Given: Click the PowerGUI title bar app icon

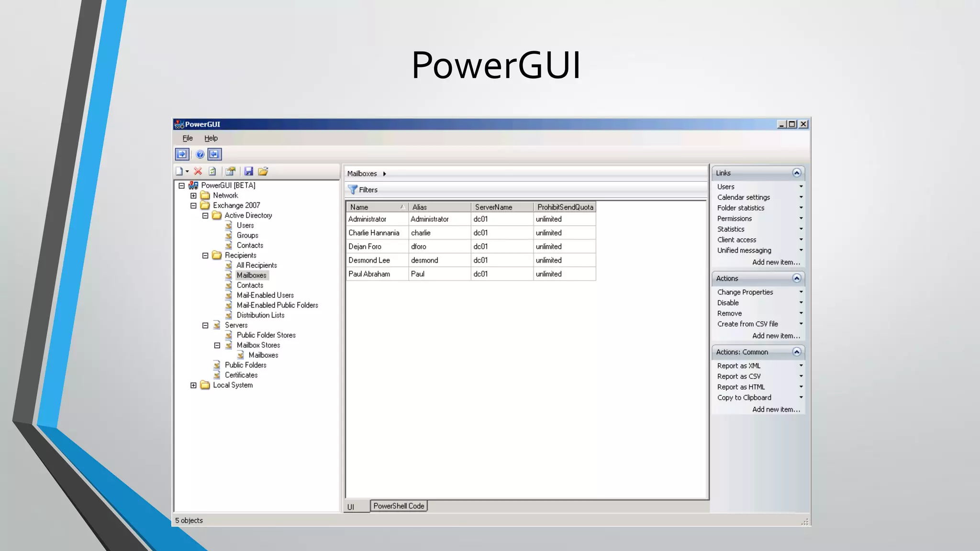Looking at the screenshot, I should pyautogui.click(x=179, y=124).
